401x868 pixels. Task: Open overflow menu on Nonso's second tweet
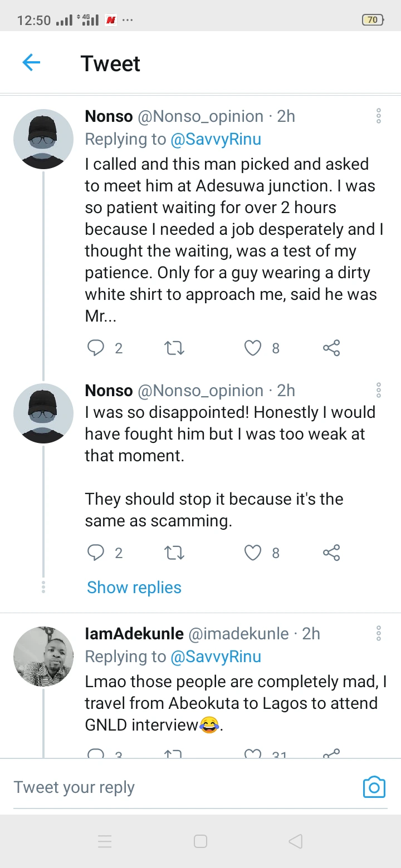379,390
